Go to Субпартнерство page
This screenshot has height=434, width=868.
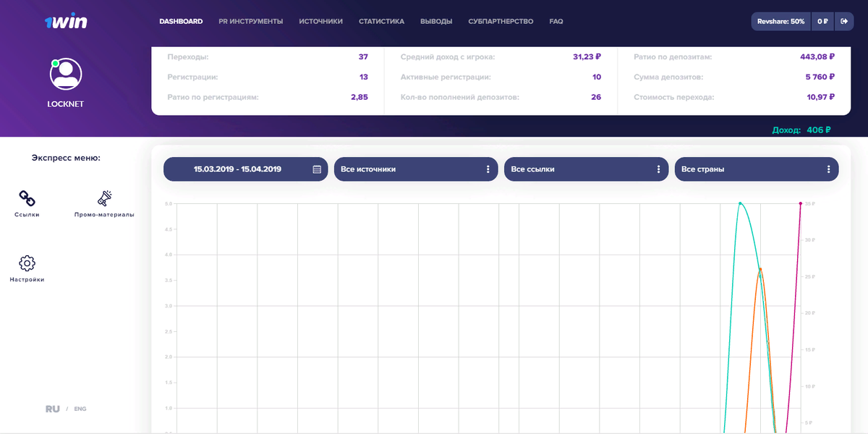pyautogui.click(x=501, y=22)
